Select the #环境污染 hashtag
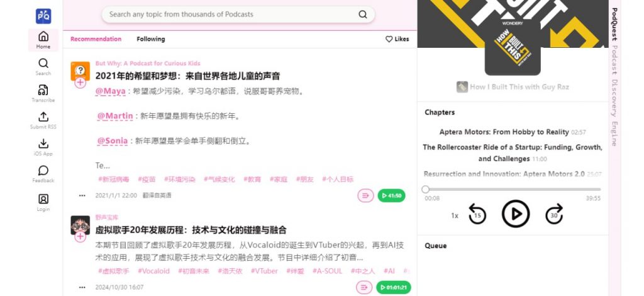The image size is (644, 296). tap(179, 179)
